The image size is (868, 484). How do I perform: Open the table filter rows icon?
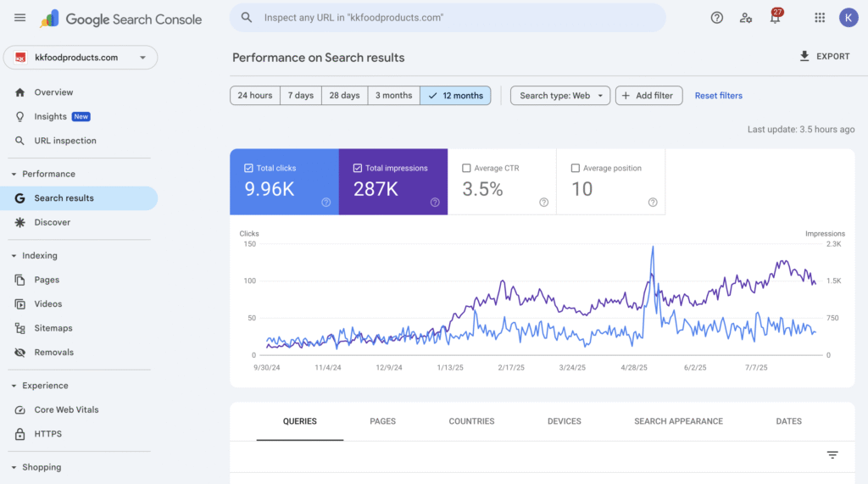tap(832, 454)
